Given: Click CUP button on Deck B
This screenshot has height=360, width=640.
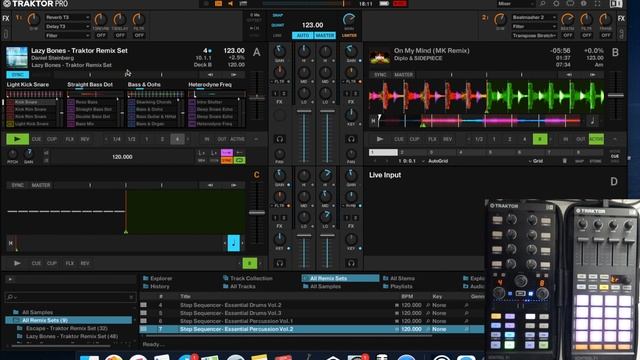Looking at the screenshot, I should pos(414,139).
